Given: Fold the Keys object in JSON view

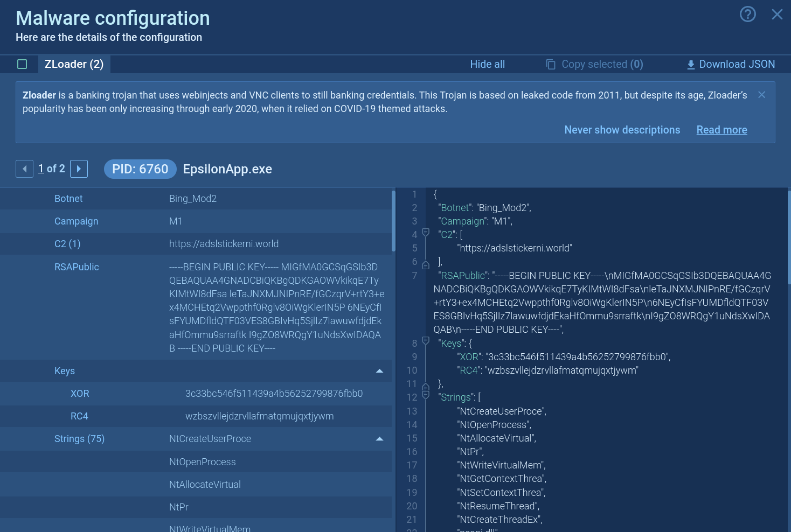Looking at the screenshot, I should pyautogui.click(x=426, y=341).
